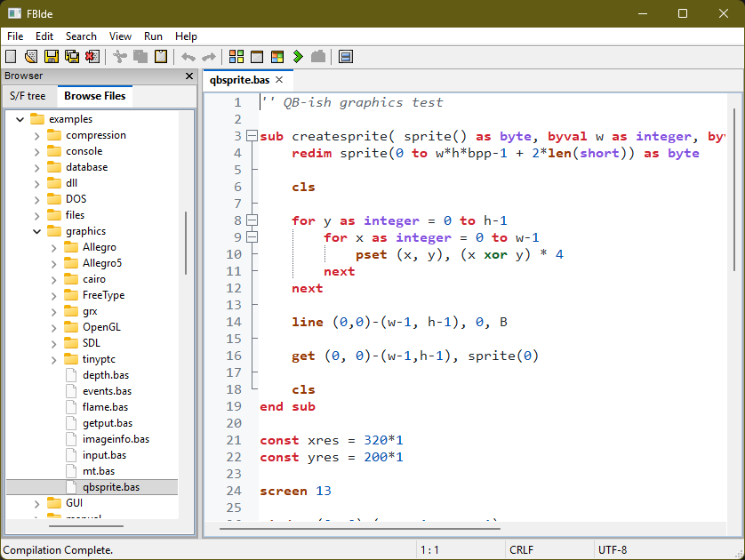Click the UTF-8 status bar entry
This screenshot has width=745, height=560.
click(x=613, y=550)
